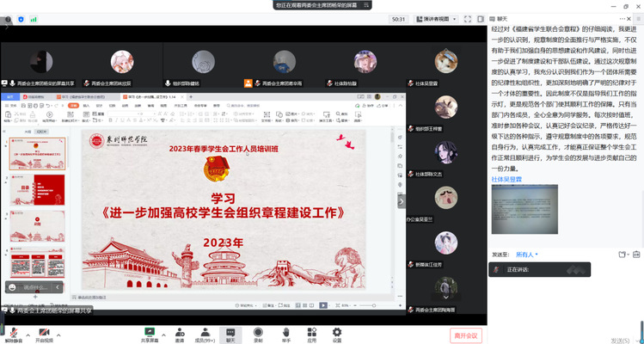Expand audio options arrow beside 解除静音
The width and height of the screenshot is (644, 344).
pos(27,330)
